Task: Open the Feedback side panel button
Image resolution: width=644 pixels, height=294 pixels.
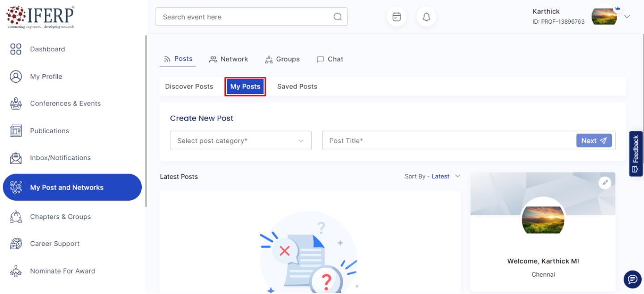Action: coord(636,154)
